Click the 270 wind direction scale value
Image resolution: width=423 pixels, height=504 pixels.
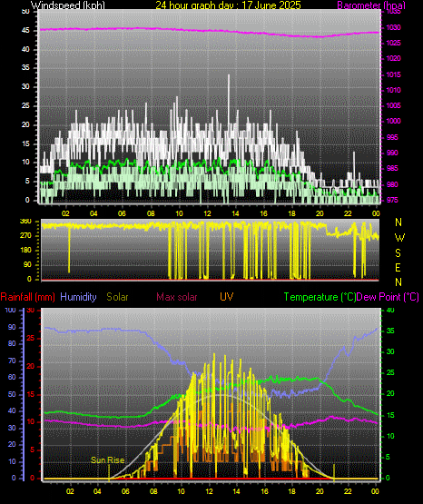tap(25, 235)
